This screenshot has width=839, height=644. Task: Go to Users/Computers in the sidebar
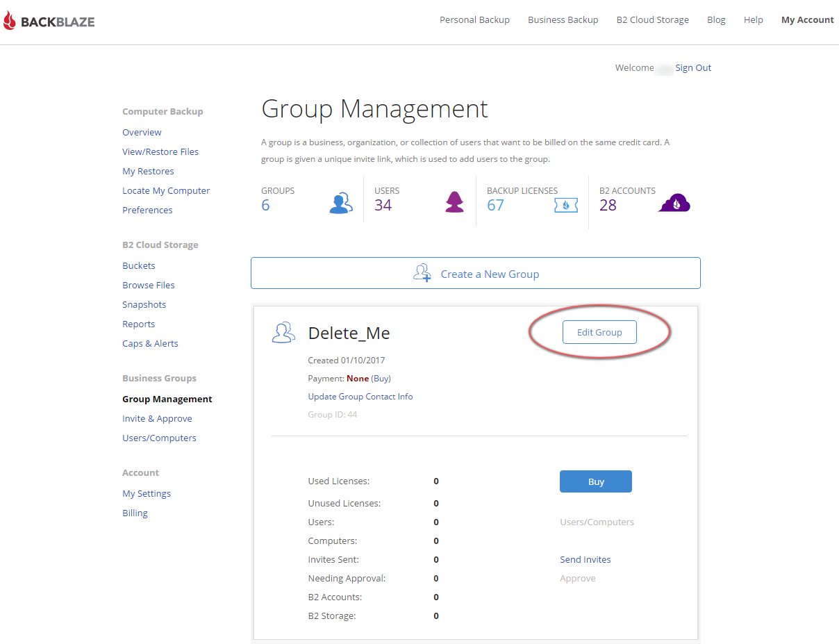(x=159, y=438)
